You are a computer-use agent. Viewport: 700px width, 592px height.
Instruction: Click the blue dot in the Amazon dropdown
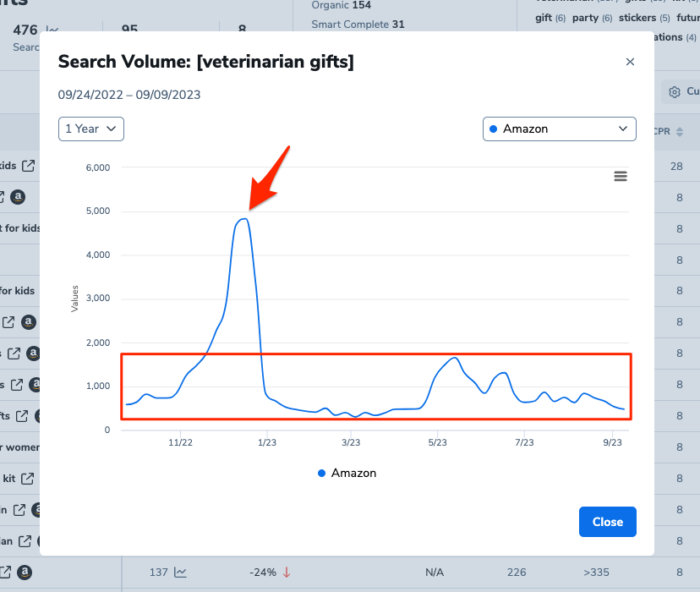[x=494, y=129]
